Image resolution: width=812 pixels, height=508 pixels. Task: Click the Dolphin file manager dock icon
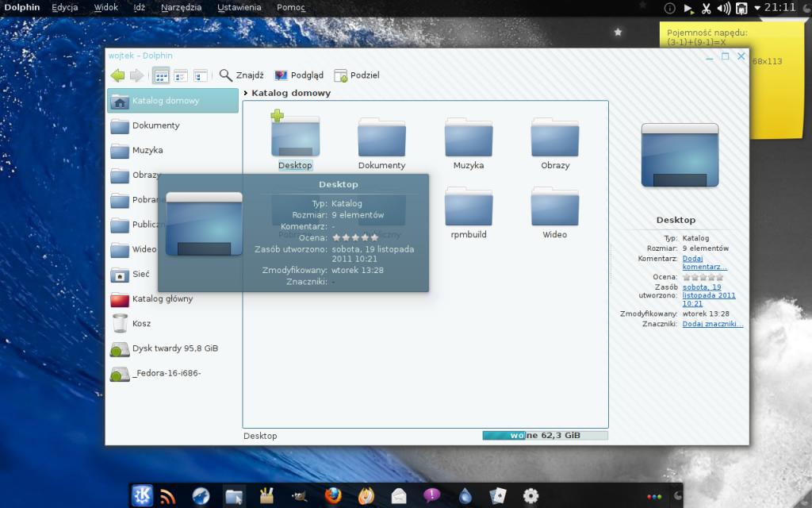[234, 496]
